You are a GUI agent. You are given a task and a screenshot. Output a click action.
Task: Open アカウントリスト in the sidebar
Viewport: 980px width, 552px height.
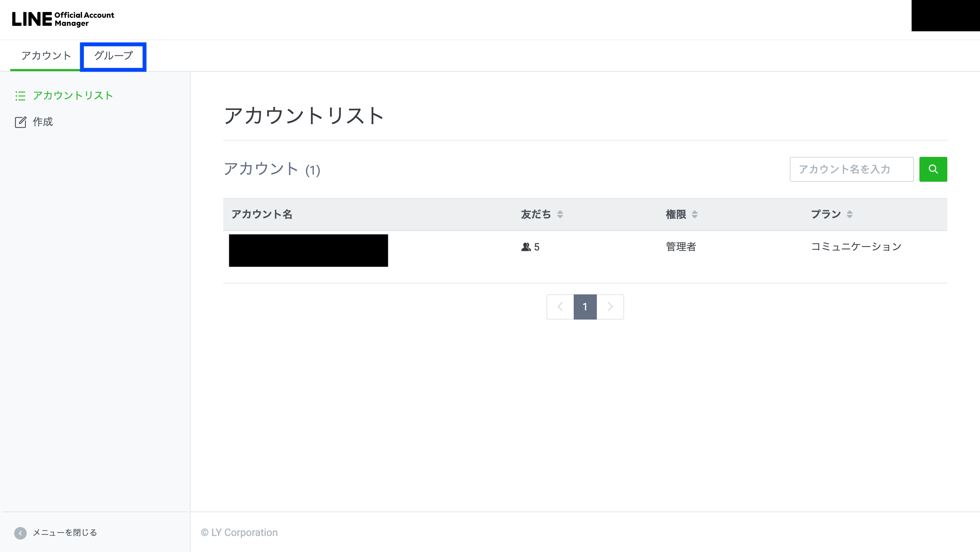coord(73,96)
